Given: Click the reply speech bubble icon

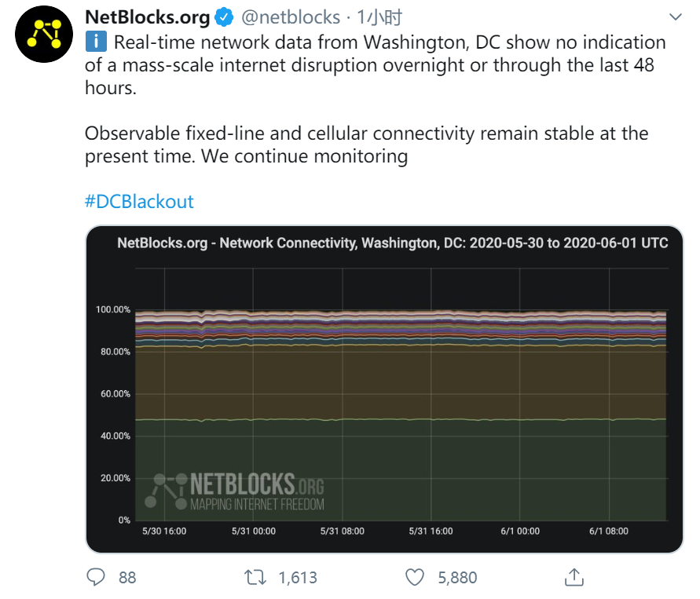Looking at the screenshot, I should 96,577.
